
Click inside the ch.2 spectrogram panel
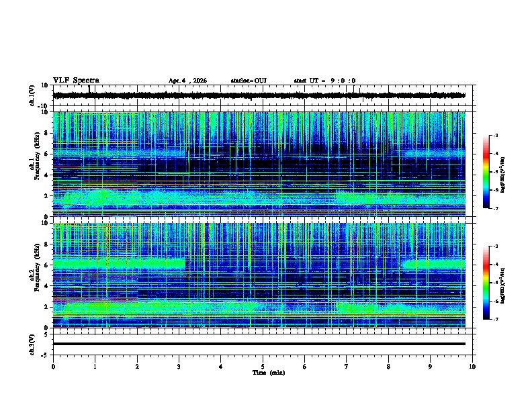[259, 275]
